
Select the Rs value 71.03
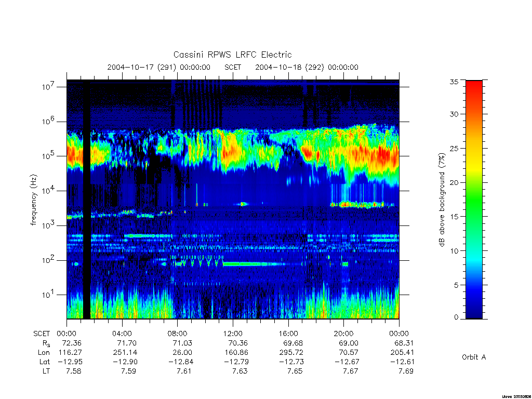coord(182,343)
